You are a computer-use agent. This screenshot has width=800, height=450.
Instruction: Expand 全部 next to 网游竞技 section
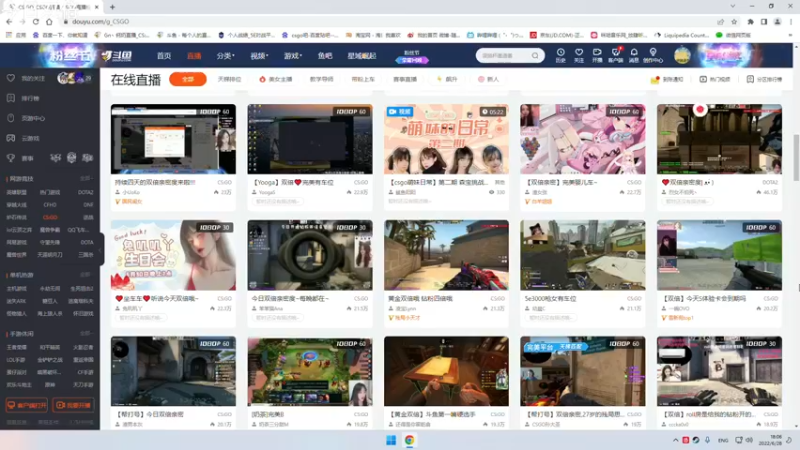click(x=86, y=179)
